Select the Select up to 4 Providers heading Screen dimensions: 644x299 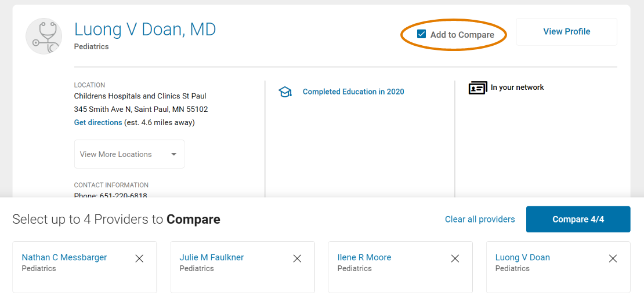[x=116, y=220]
